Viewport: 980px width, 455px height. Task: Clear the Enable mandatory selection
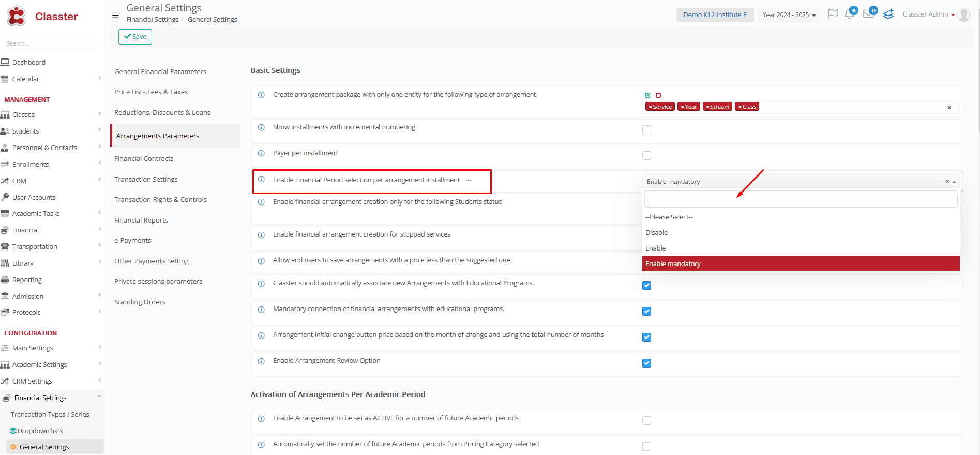[x=947, y=182]
